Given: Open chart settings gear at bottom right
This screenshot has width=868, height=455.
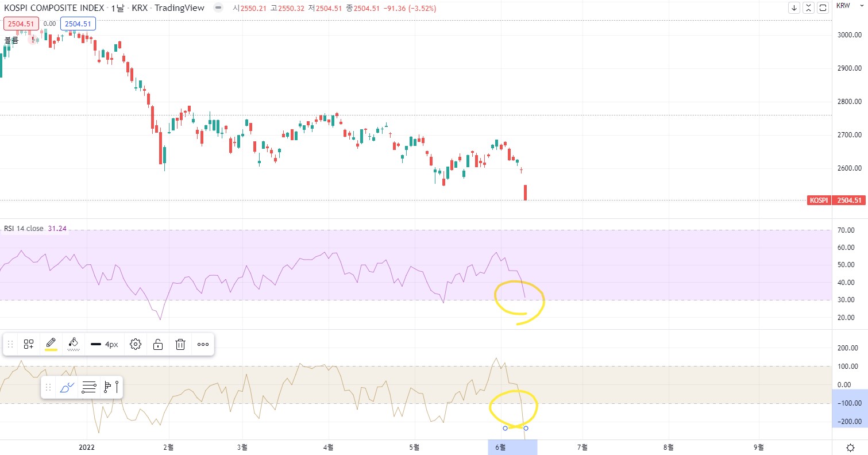Looking at the screenshot, I should (x=850, y=448).
